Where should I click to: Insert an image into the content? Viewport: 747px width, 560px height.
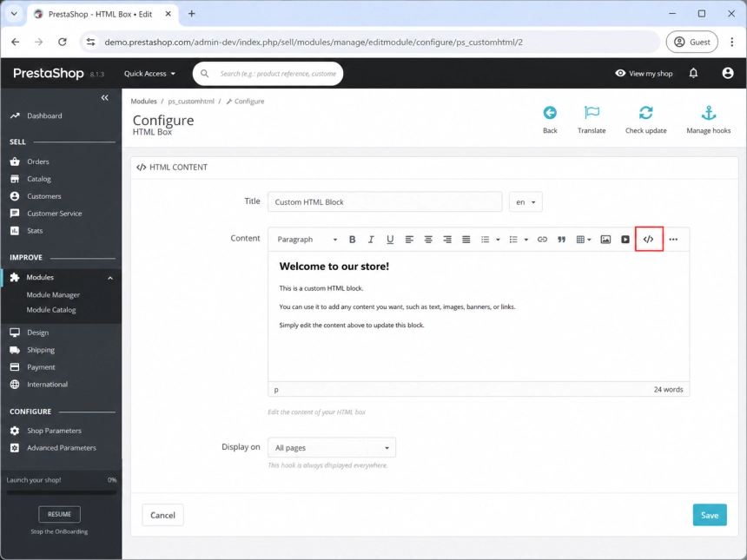[605, 239]
